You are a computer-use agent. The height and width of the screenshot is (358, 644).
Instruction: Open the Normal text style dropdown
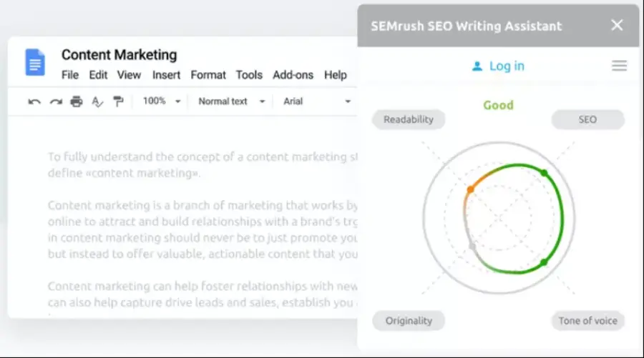[x=231, y=101]
